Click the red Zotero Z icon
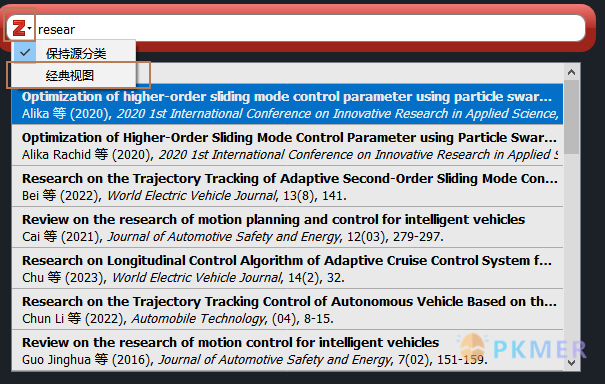605x384 pixels. [x=18, y=28]
